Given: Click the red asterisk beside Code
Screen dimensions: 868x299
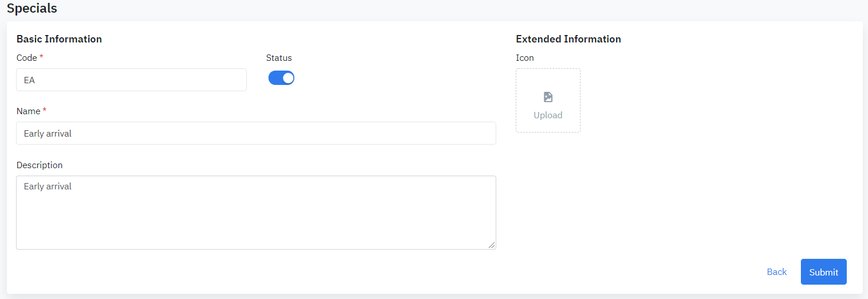Looking at the screenshot, I should coord(41,57).
